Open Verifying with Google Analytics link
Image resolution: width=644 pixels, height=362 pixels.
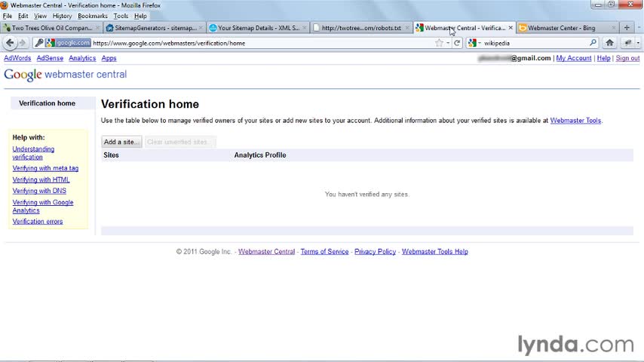pyautogui.click(x=43, y=207)
